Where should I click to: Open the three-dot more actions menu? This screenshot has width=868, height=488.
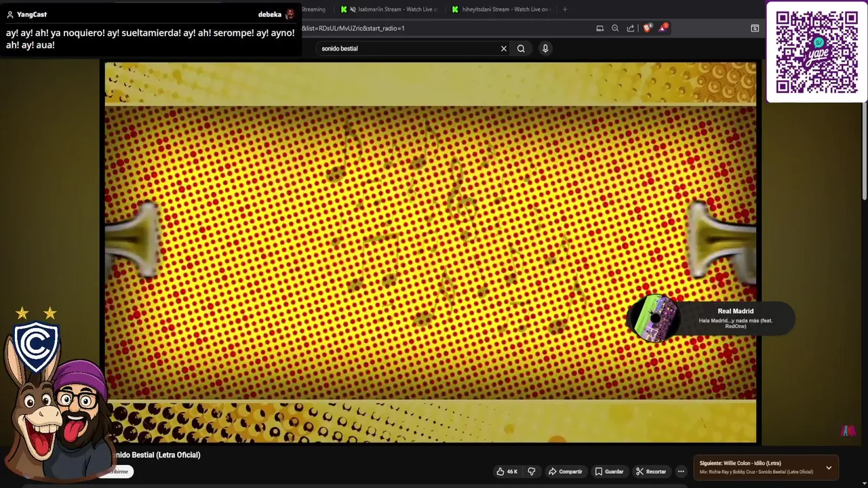(681, 472)
